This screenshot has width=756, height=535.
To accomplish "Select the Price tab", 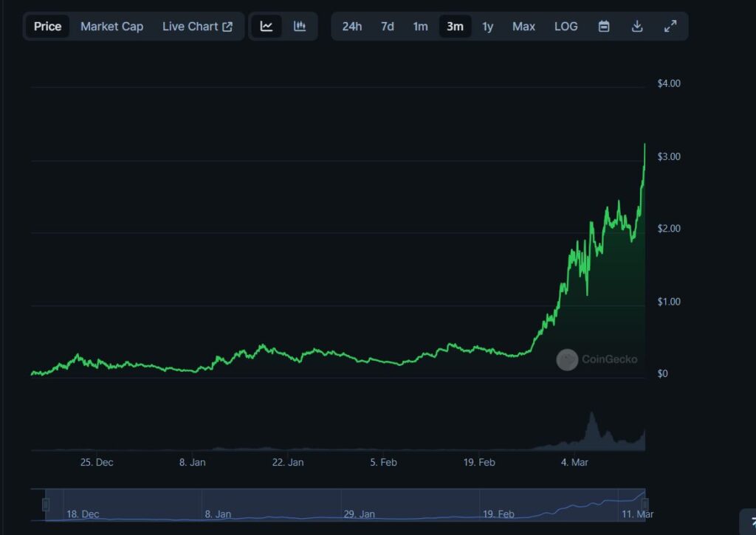I will click(x=48, y=27).
